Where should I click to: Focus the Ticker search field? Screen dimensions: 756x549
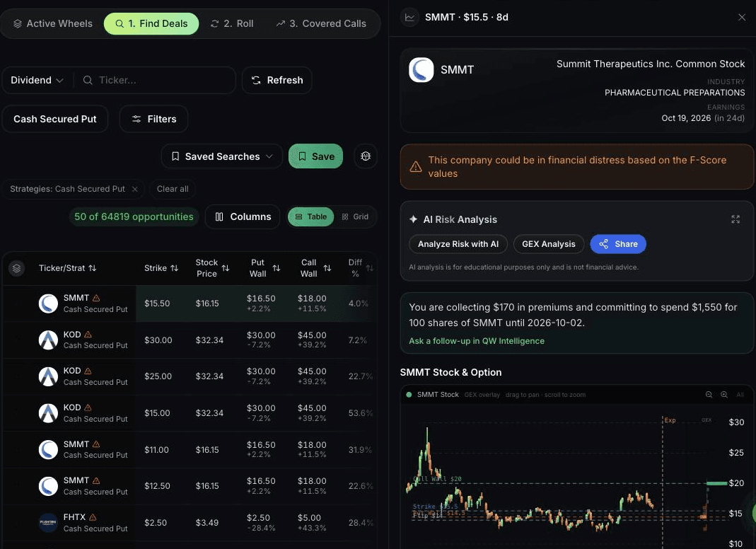pos(156,80)
